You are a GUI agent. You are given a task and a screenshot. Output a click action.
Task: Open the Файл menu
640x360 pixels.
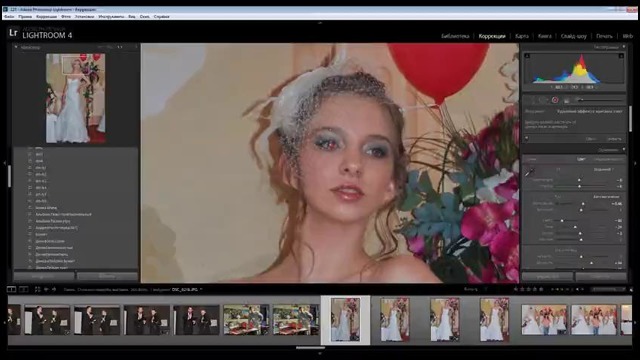[9, 17]
